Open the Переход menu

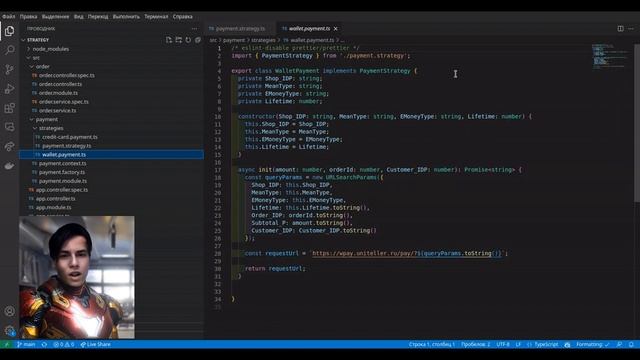[98, 17]
